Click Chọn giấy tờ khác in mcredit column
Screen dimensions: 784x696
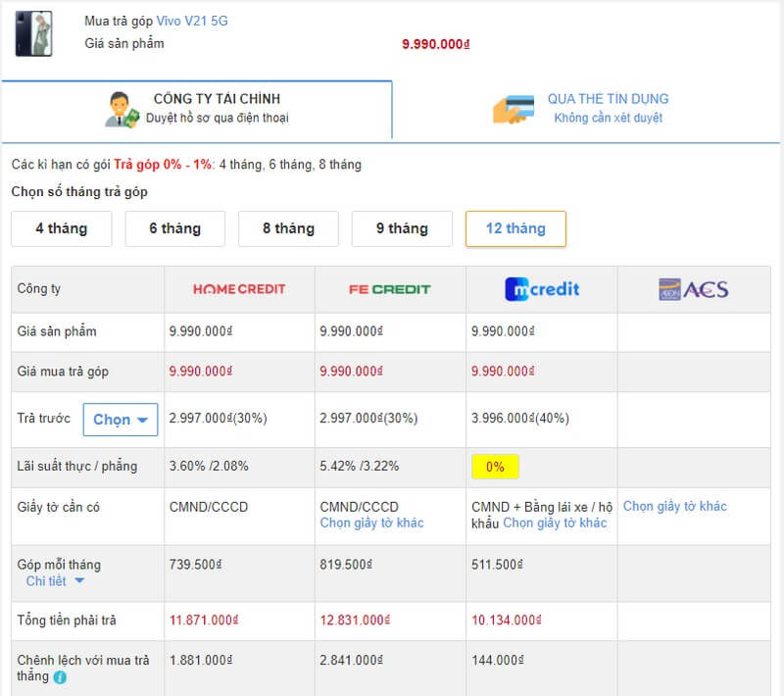click(x=555, y=523)
